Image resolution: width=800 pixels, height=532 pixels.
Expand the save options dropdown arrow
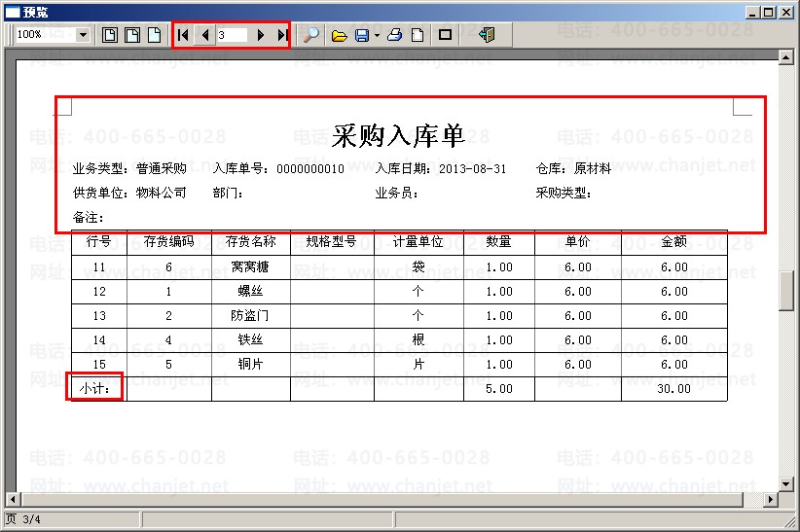pos(377,35)
